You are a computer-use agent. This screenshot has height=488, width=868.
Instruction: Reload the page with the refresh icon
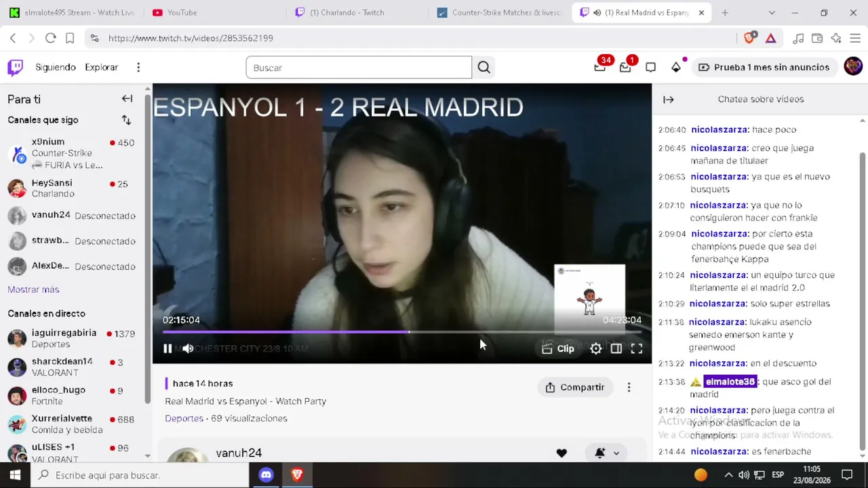pyautogui.click(x=50, y=38)
